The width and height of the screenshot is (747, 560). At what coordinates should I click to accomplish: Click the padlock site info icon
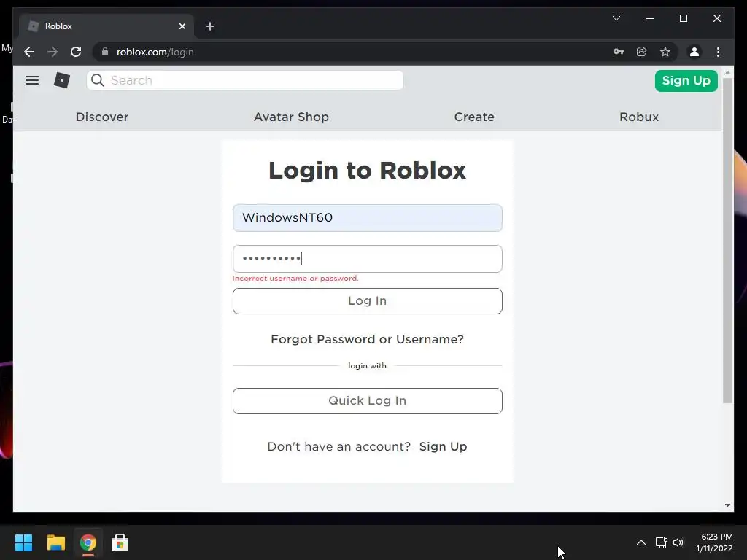pos(105,52)
